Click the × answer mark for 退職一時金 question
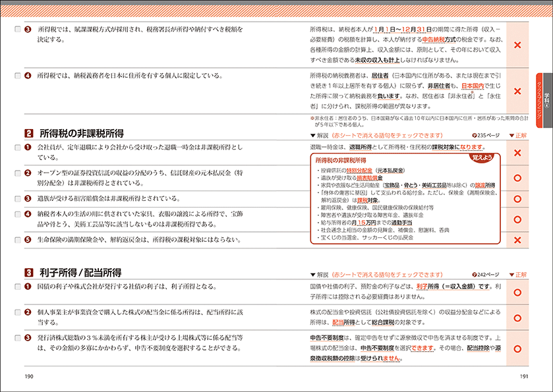Viewport: 553px width, 392px height. (x=517, y=153)
